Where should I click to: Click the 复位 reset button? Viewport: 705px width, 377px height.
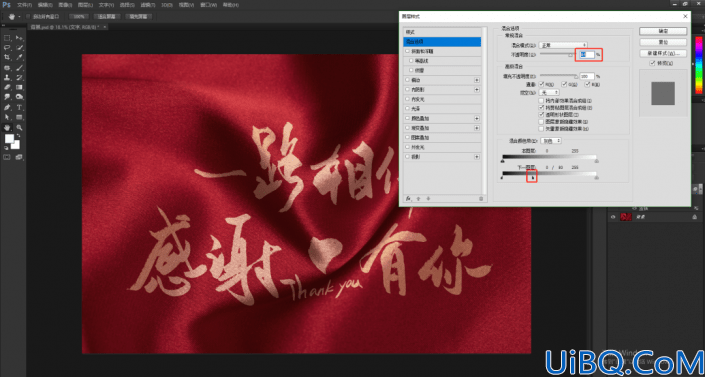pos(663,42)
